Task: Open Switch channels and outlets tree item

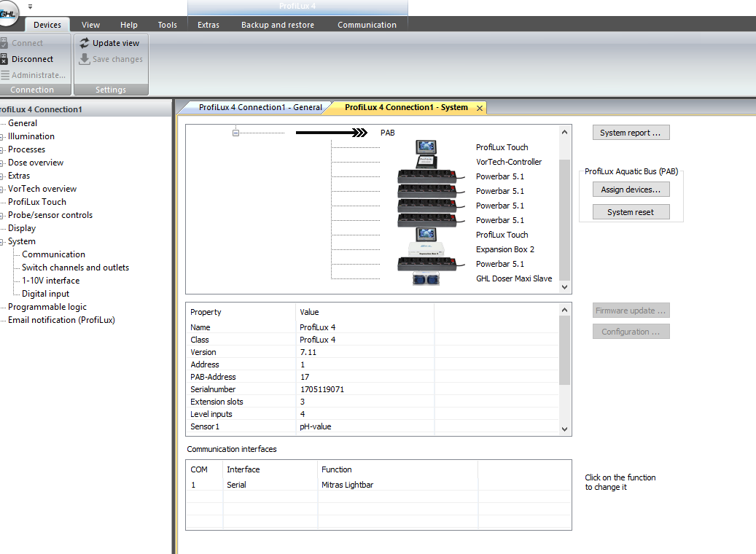Action: pos(75,267)
